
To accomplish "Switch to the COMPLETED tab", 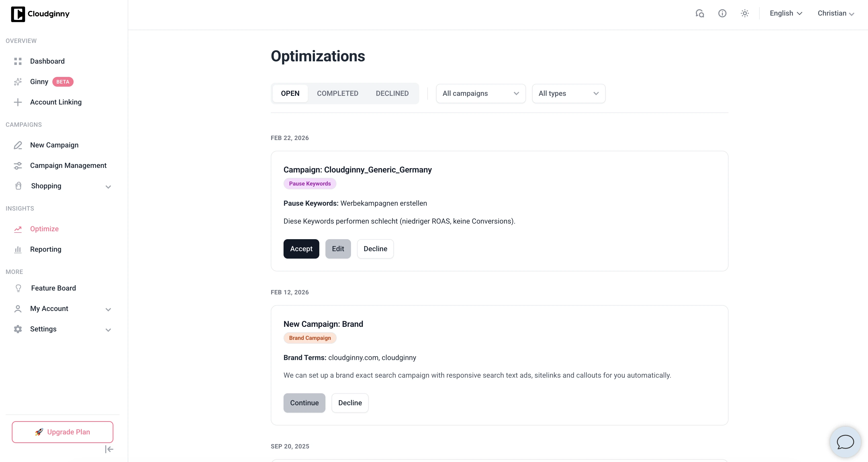I will [x=337, y=94].
